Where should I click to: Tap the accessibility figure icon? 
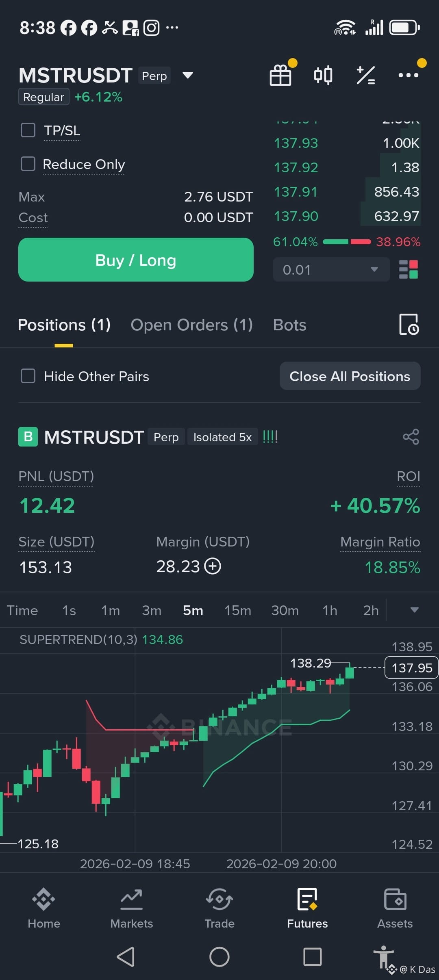pyautogui.click(x=383, y=957)
